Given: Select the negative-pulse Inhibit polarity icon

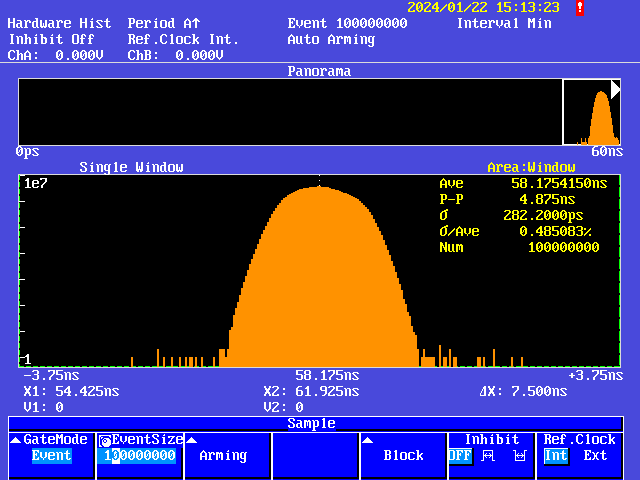Looking at the screenshot, I should 518,456.
